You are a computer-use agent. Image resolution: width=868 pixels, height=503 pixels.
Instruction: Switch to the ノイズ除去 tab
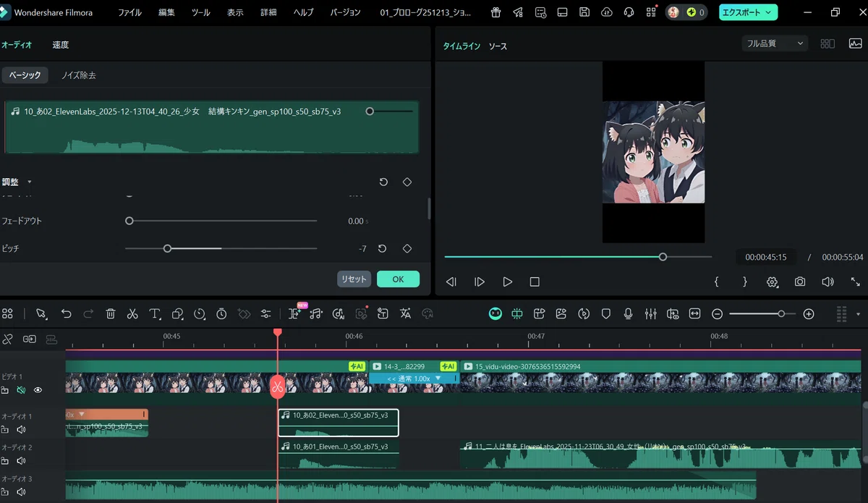pyautogui.click(x=79, y=75)
